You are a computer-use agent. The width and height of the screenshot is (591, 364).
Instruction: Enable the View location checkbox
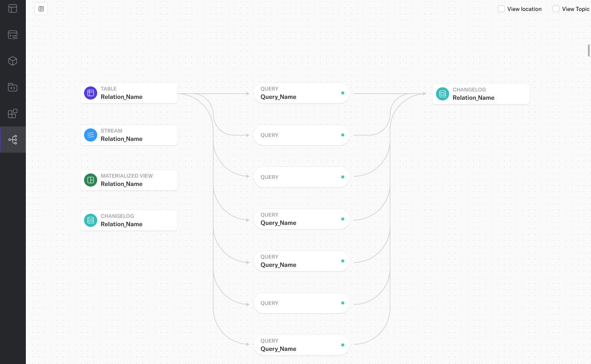point(501,9)
